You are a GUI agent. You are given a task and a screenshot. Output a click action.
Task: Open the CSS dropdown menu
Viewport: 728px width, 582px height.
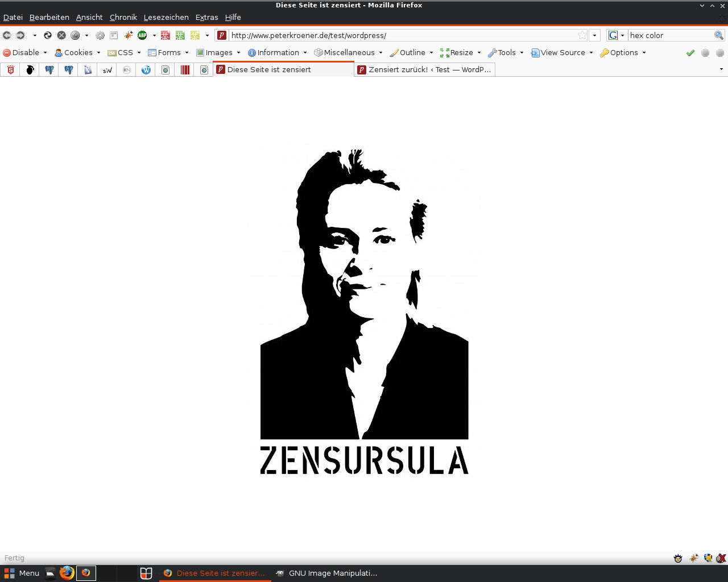pyautogui.click(x=125, y=53)
